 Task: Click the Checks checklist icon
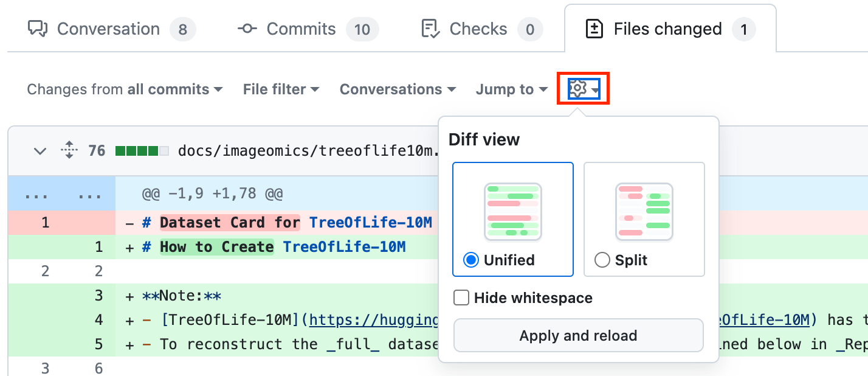(430, 29)
